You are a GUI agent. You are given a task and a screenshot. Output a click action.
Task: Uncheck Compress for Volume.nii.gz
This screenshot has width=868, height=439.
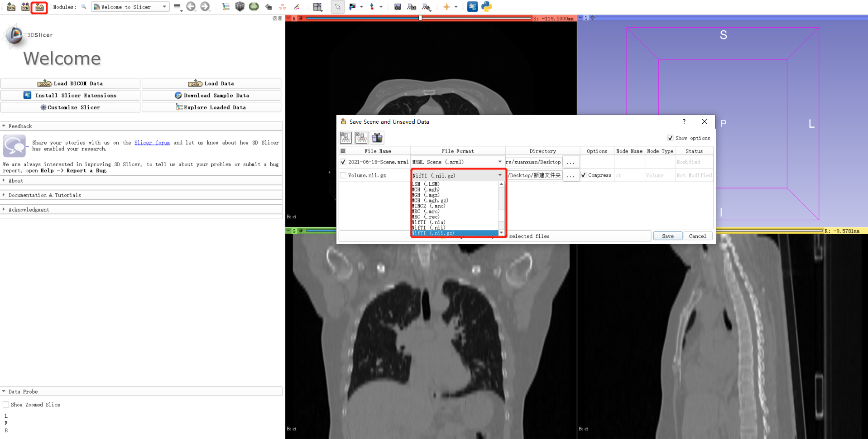[x=583, y=175]
